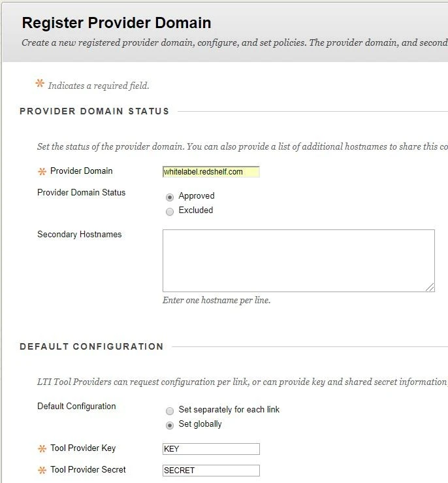Click the Secondary Hostnames field label
The image size is (448, 483).
(80, 235)
